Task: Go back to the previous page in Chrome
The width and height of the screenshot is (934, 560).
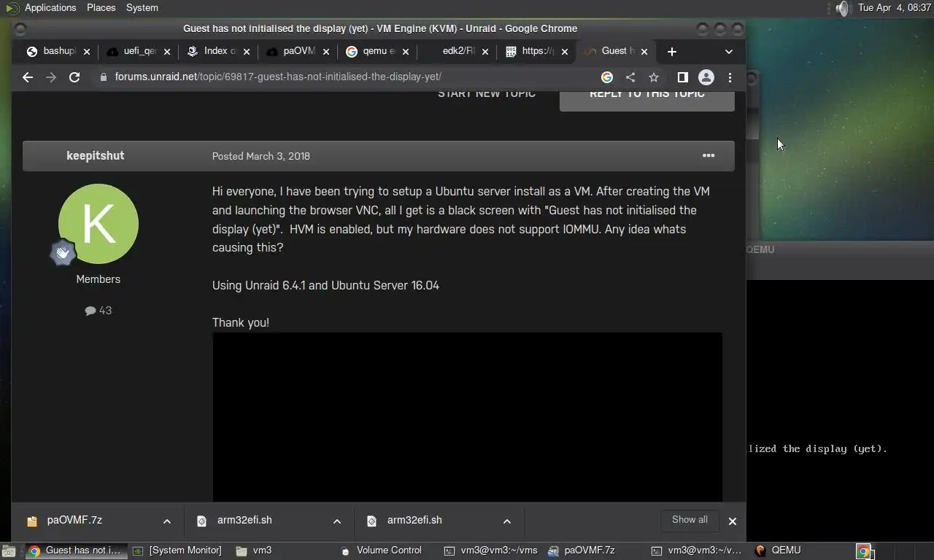Action: (28, 77)
